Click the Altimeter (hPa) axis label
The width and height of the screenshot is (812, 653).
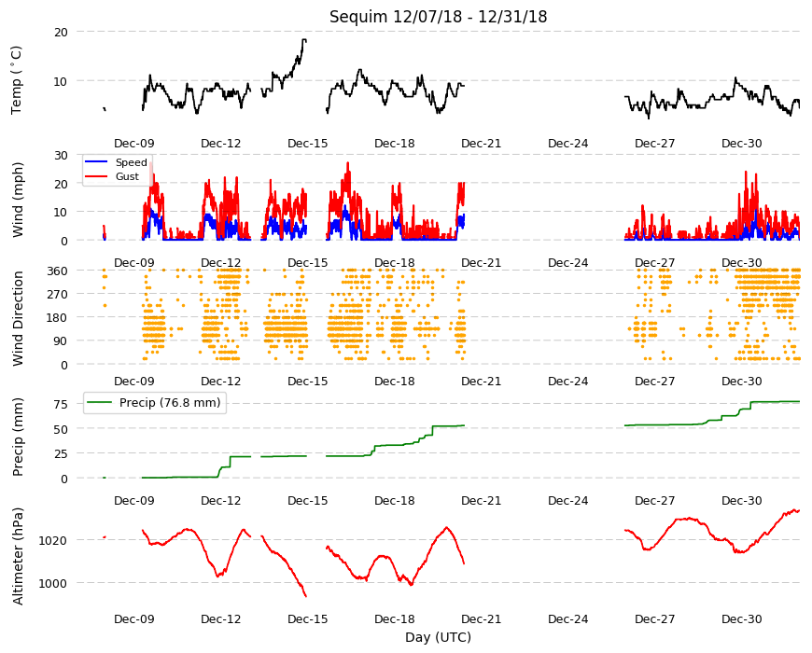click(18, 556)
